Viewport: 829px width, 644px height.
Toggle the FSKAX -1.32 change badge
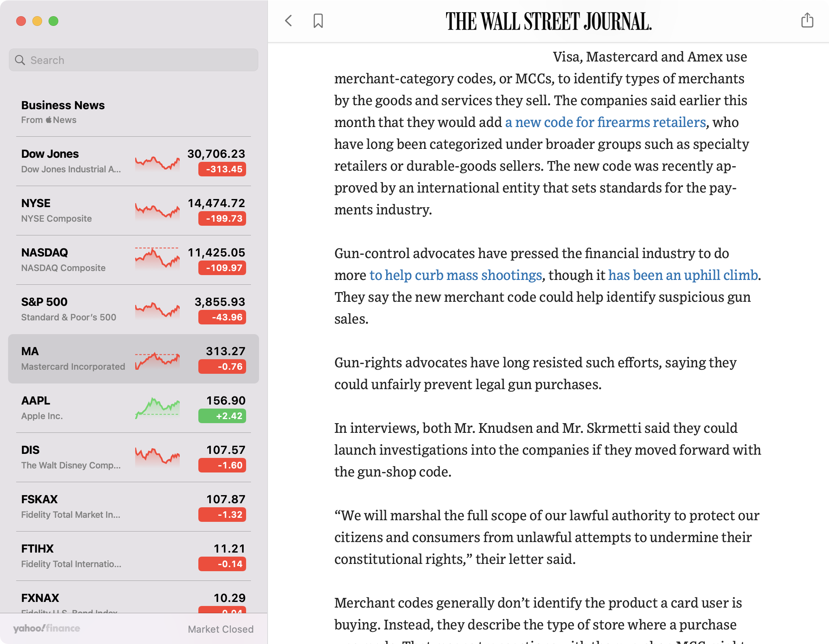pyautogui.click(x=222, y=515)
